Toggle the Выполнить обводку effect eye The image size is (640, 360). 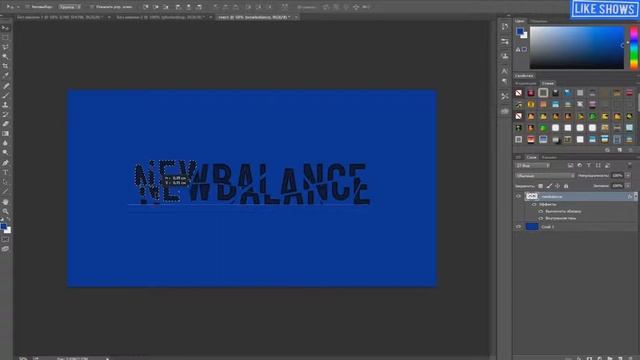[x=541, y=211]
